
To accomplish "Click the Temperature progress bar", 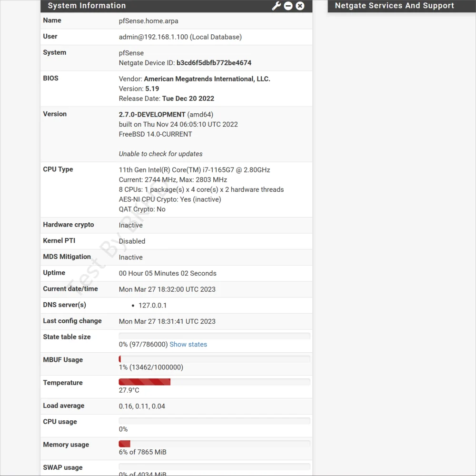I will (x=214, y=382).
